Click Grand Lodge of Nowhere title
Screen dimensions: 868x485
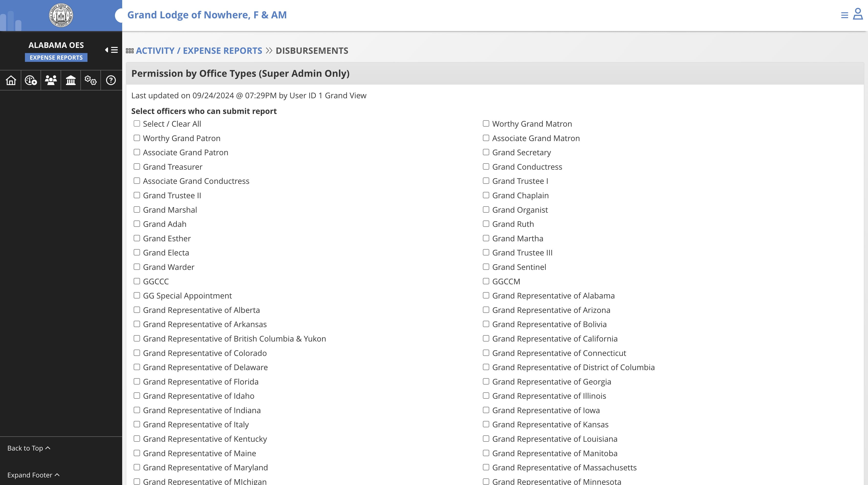(207, 15)
